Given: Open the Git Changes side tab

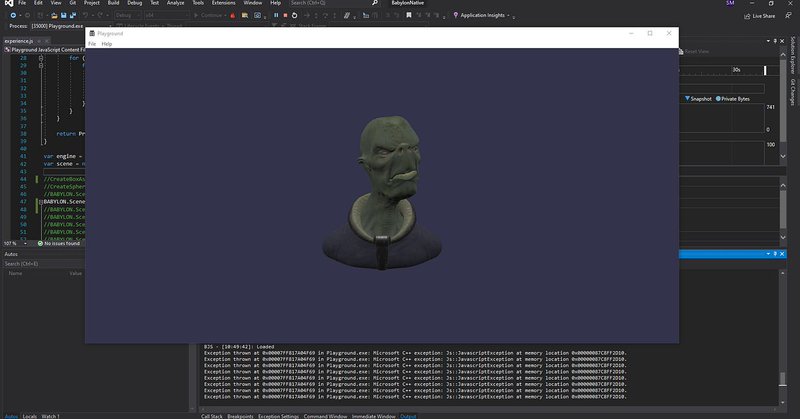Looking at the screenshot, I should [x=792, y=92].
